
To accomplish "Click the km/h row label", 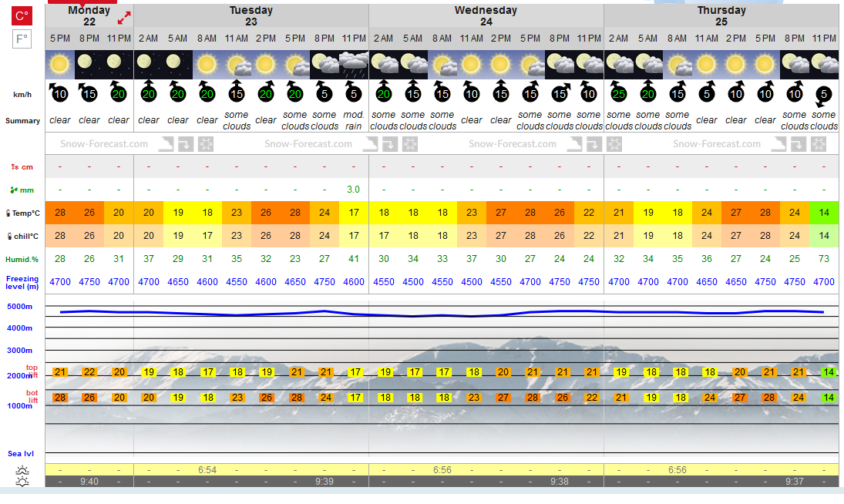I will 22,95.
